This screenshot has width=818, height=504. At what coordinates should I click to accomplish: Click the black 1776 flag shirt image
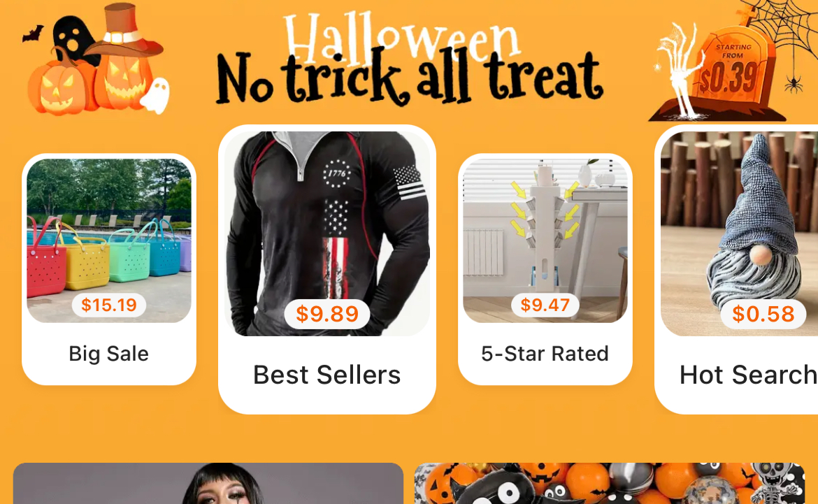click(327, 233)
